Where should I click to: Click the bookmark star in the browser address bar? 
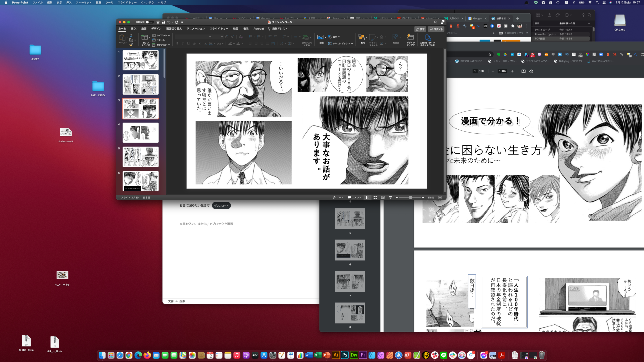click(x=490, y=54)
